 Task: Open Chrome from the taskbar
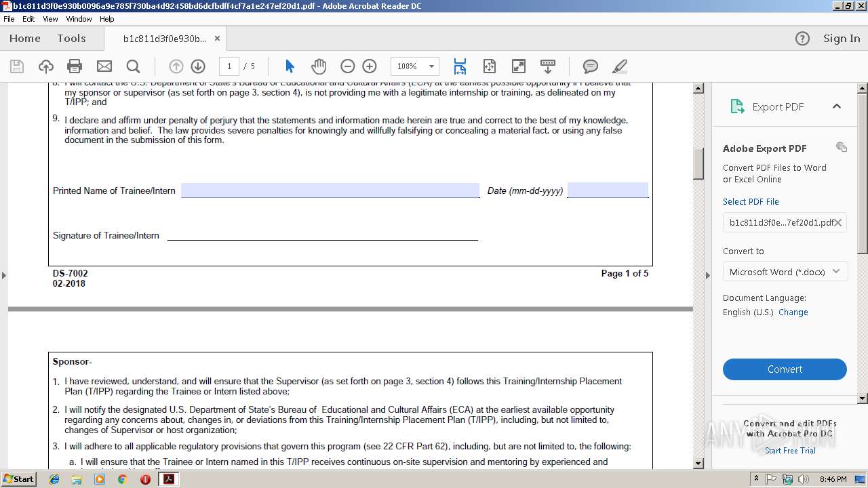tap(122, 479)
